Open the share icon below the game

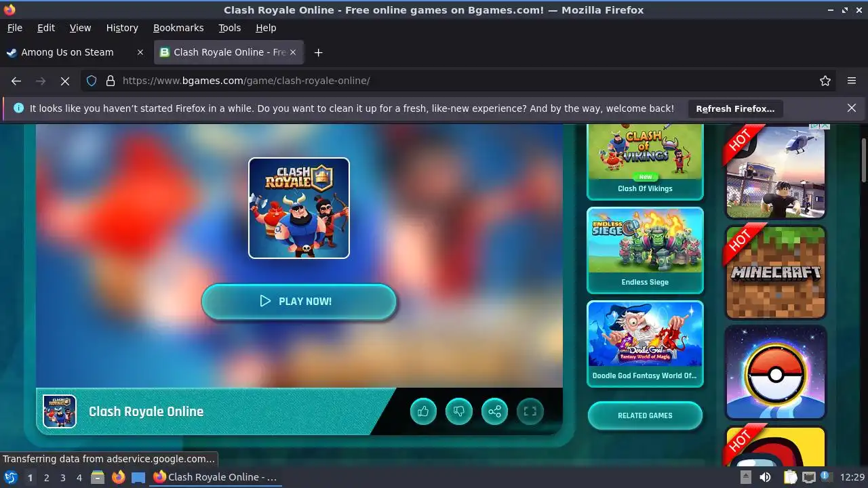click(494, 411)
